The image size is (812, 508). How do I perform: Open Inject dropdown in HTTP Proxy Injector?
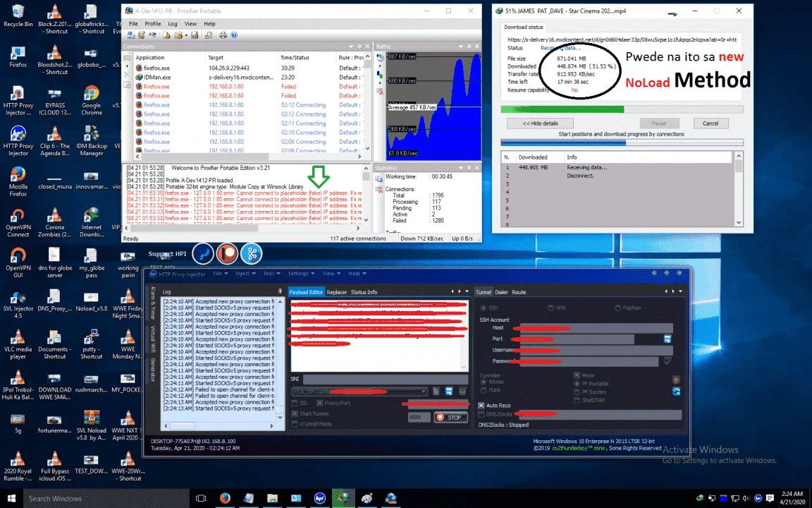(245, 274)
